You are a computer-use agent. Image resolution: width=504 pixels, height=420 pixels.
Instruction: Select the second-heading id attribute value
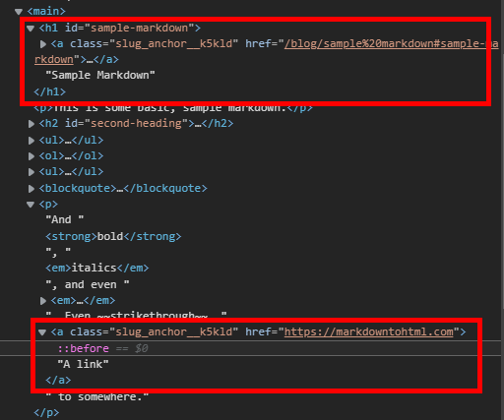[x=136, y=123]
